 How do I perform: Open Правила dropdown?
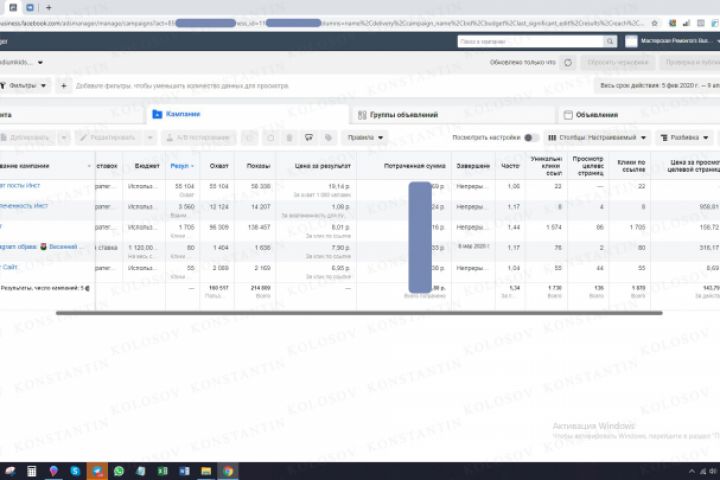pos(365,137)
